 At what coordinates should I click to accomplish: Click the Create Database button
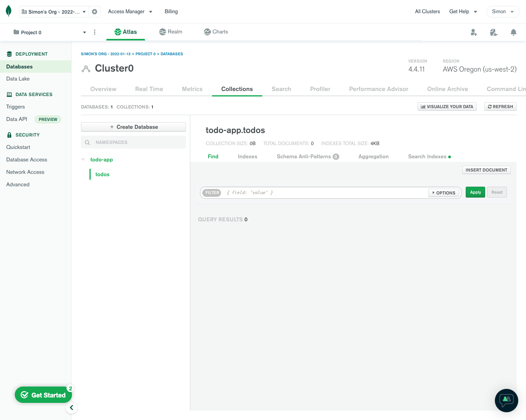pyautogui.click(x=133, y=127)
